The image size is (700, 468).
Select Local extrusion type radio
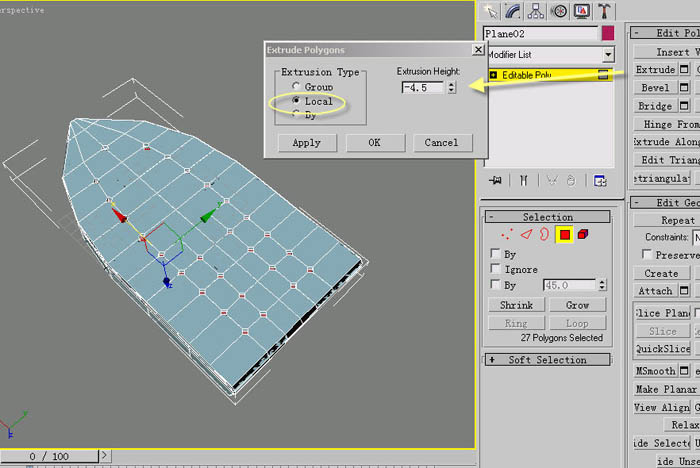296,100
